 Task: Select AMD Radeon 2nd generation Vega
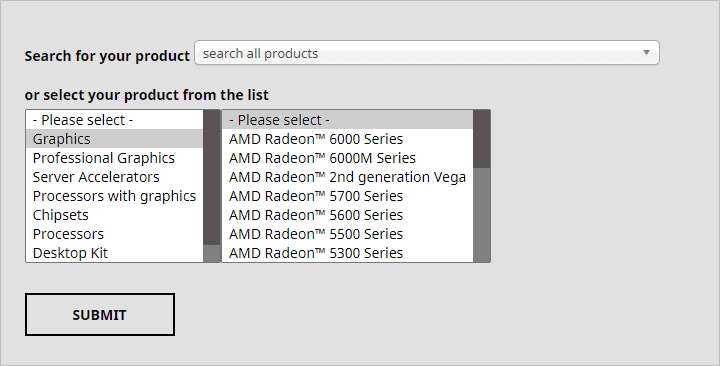(x=348, y=177)
